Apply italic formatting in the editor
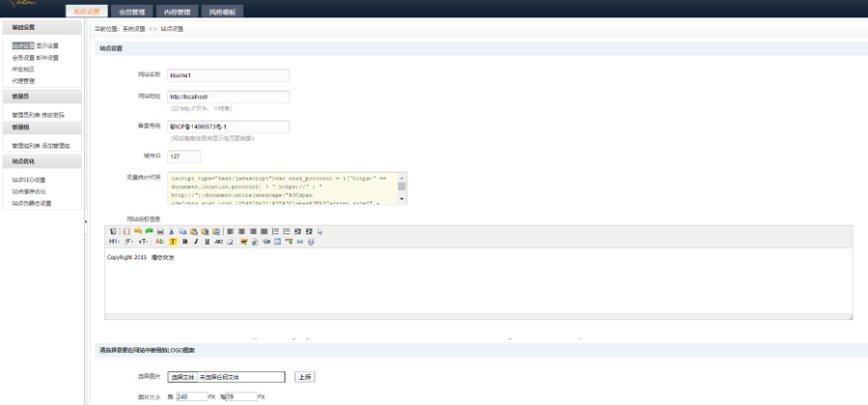 (196, 241)
